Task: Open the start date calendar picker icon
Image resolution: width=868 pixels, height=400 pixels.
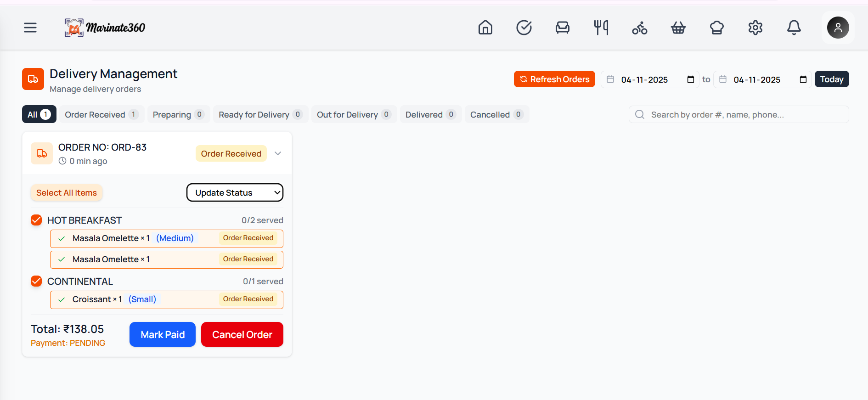Action: (x=690, y=79)
